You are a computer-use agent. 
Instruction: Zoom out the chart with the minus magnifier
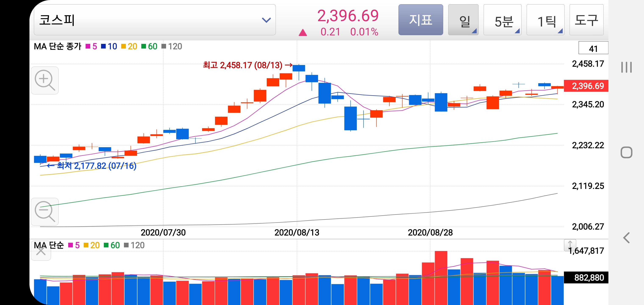45,212
